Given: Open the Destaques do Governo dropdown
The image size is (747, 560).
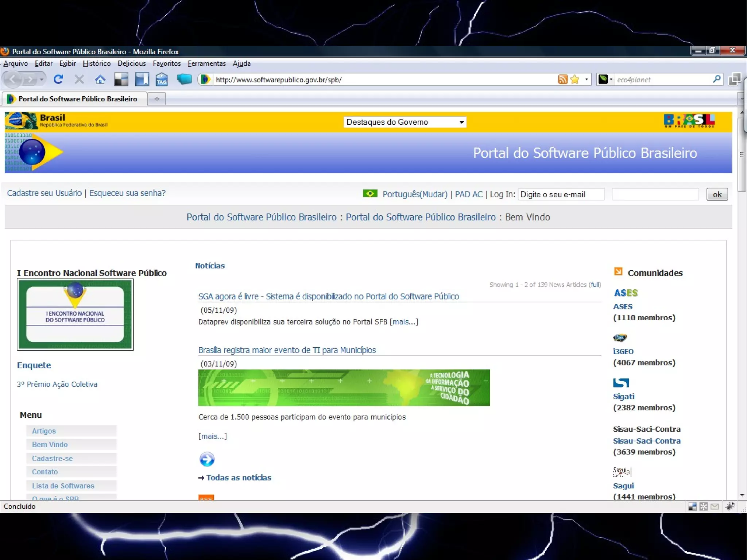Looking at the screenshot, I should (405, 122).
